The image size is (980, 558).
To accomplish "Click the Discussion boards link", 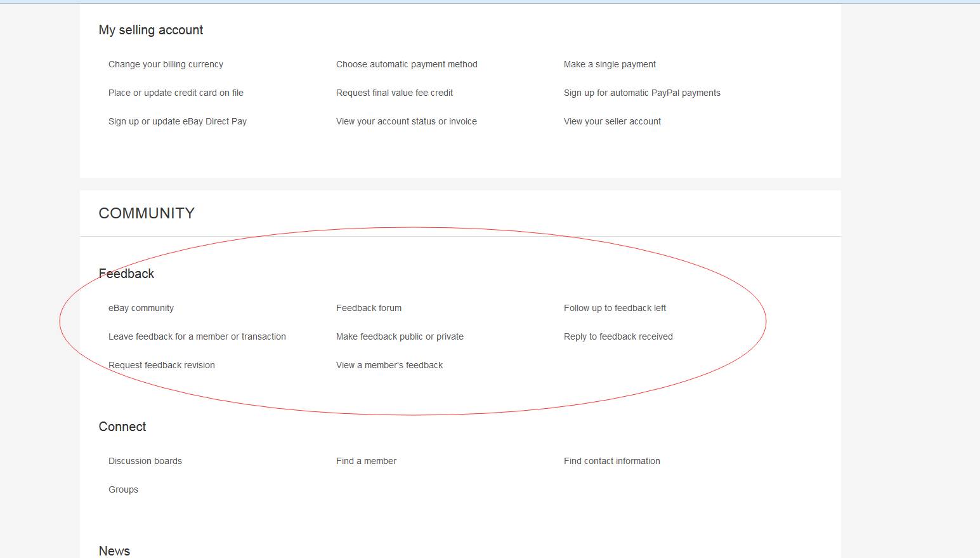I will coord(145,461).
